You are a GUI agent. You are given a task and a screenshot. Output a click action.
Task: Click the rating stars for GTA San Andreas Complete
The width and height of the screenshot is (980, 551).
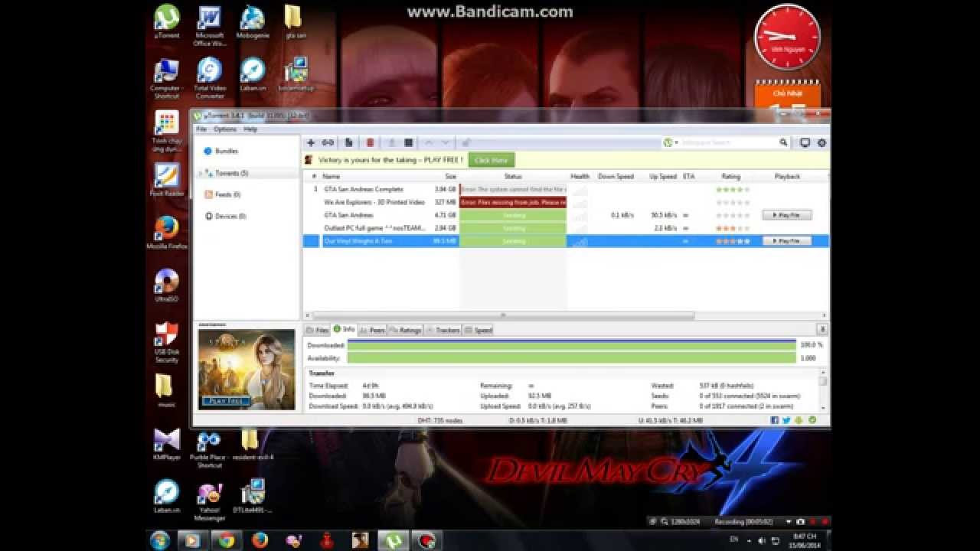point(733,189)
